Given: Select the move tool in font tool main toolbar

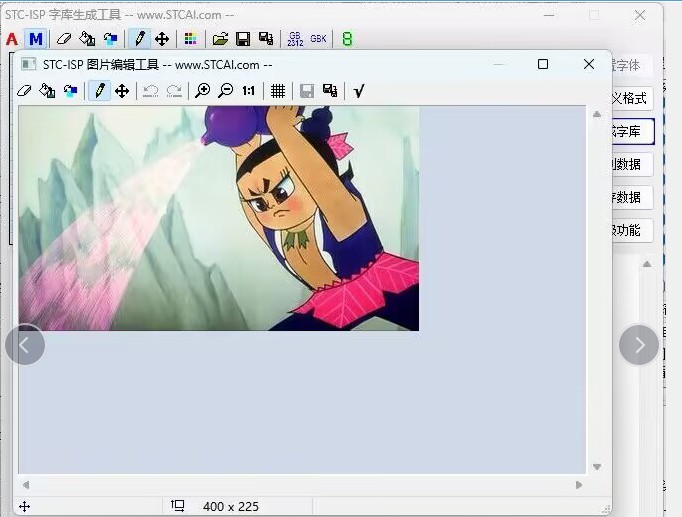Looking at the screenshot, I should 162,39.
